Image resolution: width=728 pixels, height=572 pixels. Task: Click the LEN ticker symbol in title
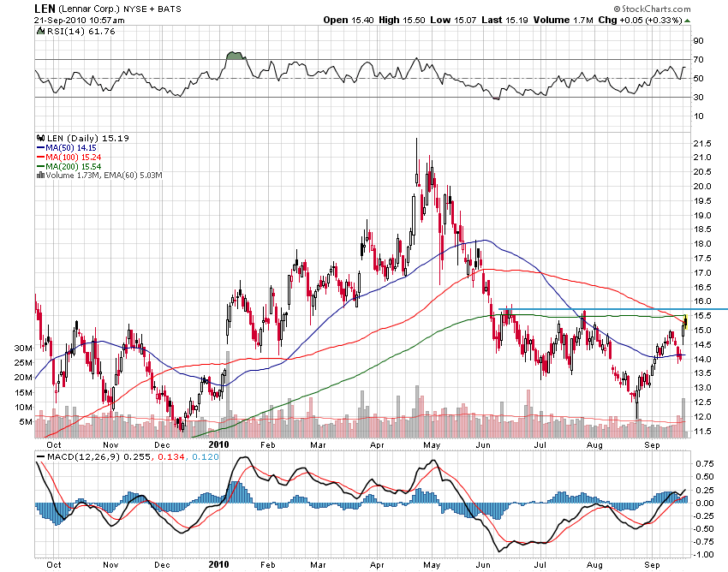45,9
